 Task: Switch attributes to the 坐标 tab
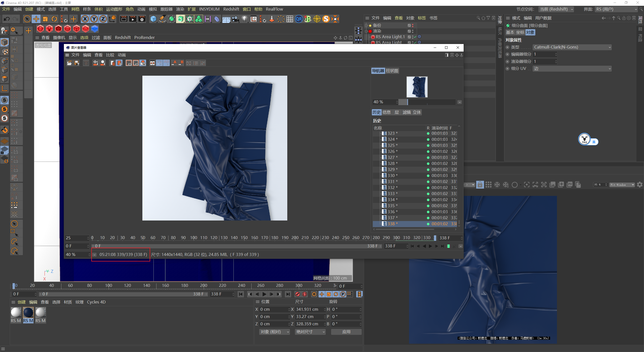[520, 32]
